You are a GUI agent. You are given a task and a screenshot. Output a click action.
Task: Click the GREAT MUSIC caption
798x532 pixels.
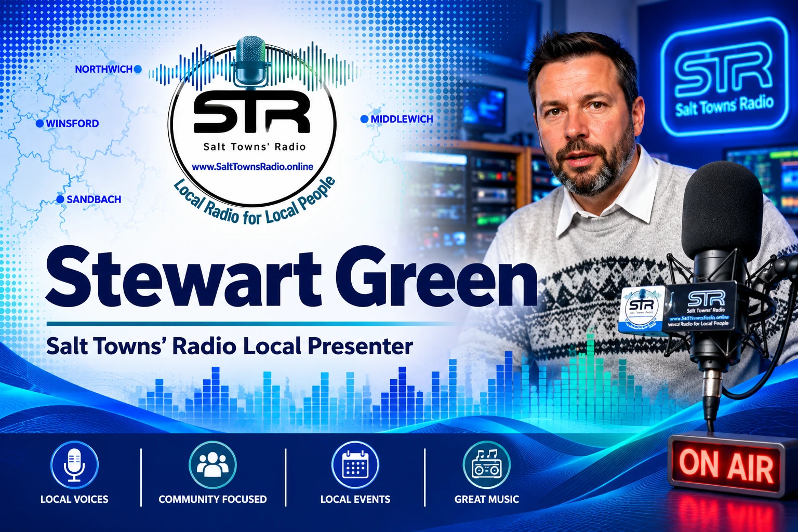click(x=487, y=499)
